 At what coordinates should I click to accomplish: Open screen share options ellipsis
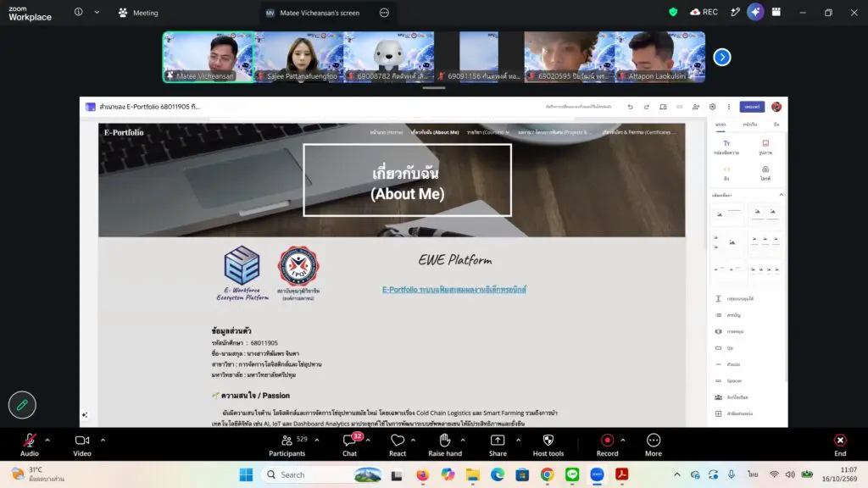click(384, 13)
